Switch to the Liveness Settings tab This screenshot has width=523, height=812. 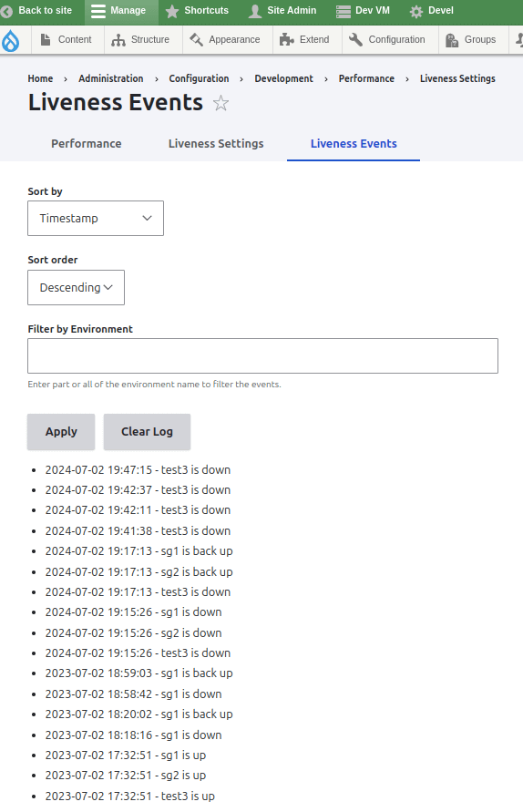(x=216, y=144)
